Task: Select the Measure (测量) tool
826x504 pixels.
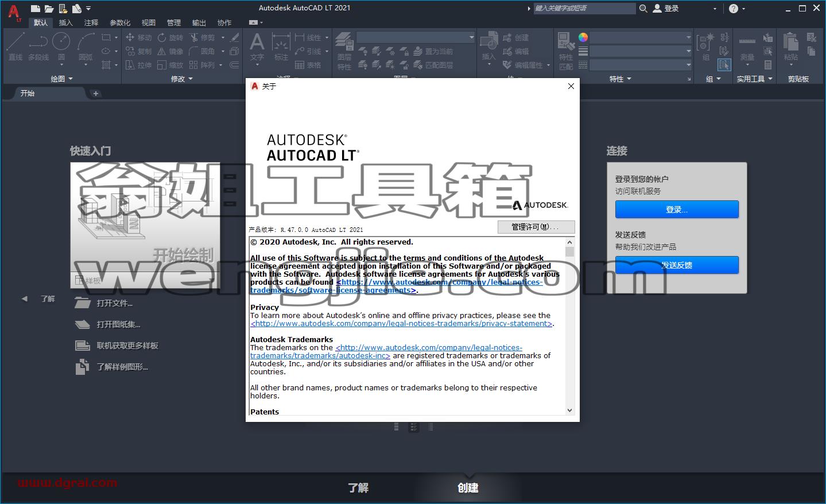Action: pos(747,47)
